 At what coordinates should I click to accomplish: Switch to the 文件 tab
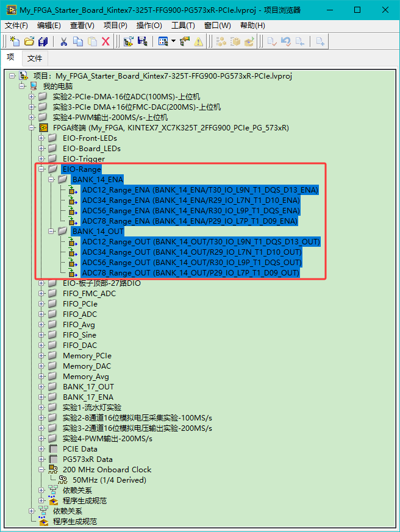pyautogui.click(x=35, y=58)
